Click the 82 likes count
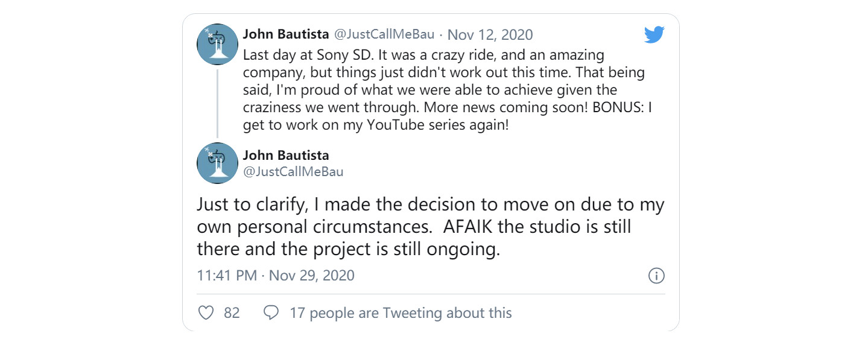Viewport: 868px width, 345px height. click(x=232, y=313)
